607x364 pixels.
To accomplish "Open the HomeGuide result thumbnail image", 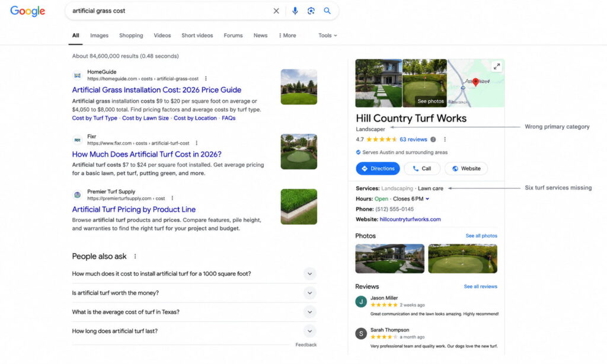I will pyautogui.click(x=299, y=87).
